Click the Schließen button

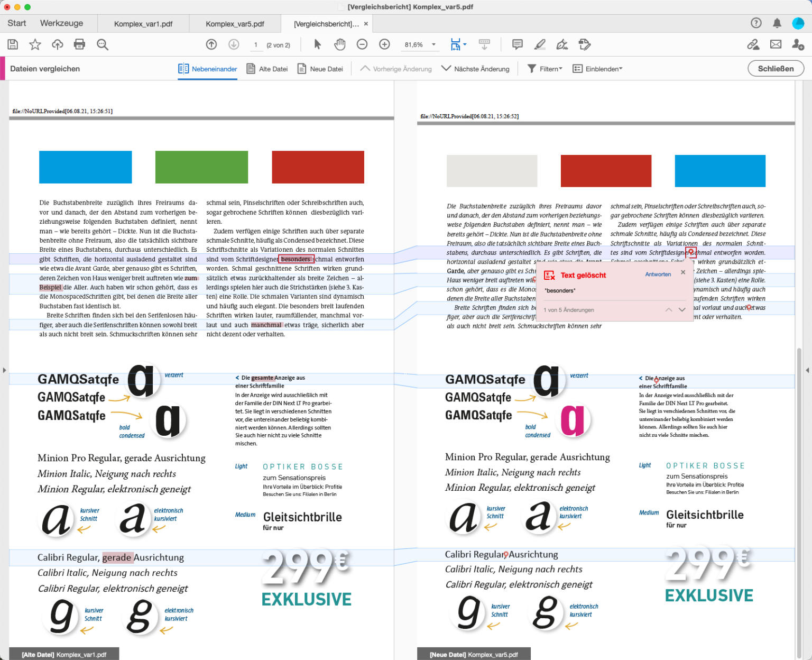(776, 69)
